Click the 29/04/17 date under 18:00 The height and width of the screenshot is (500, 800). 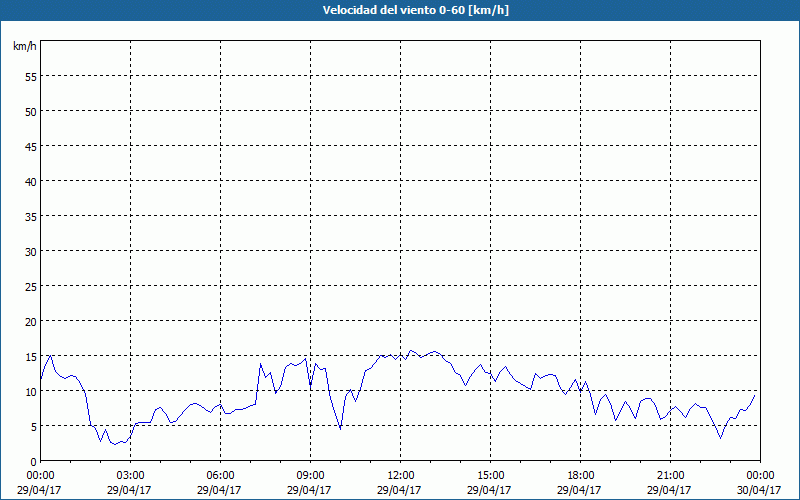[x=579, y=490]
